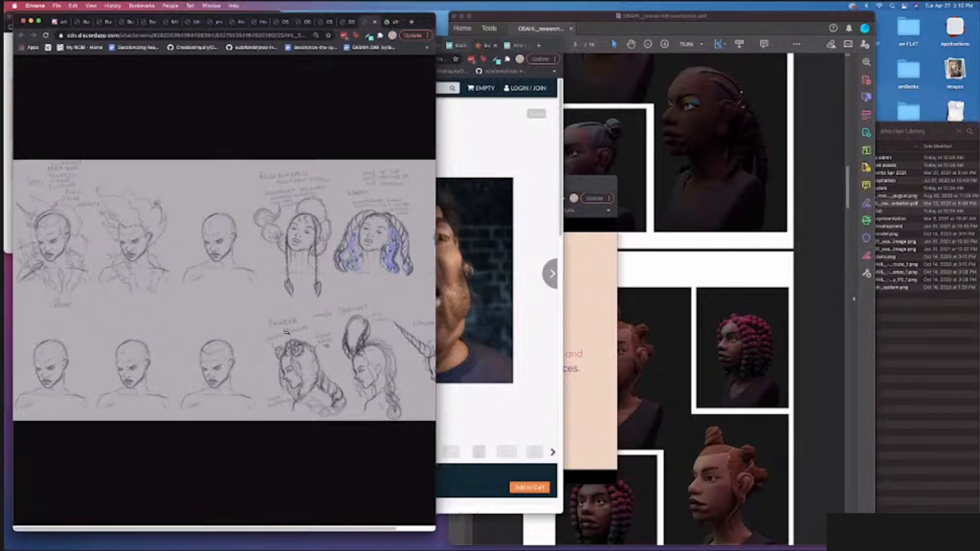Click the search magnifier on the shop page
This screenshot has height=551, width=980.
pyautogui.click(x=453, y=88)
